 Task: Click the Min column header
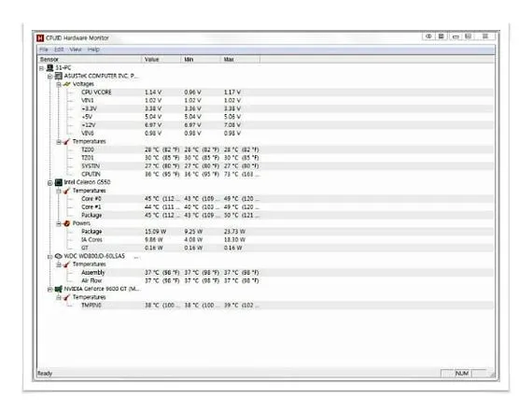200,60
